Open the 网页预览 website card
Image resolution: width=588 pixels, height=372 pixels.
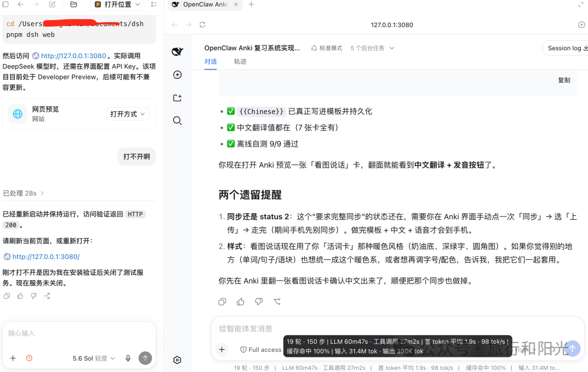pyautogui.click(x=79, y=114)
